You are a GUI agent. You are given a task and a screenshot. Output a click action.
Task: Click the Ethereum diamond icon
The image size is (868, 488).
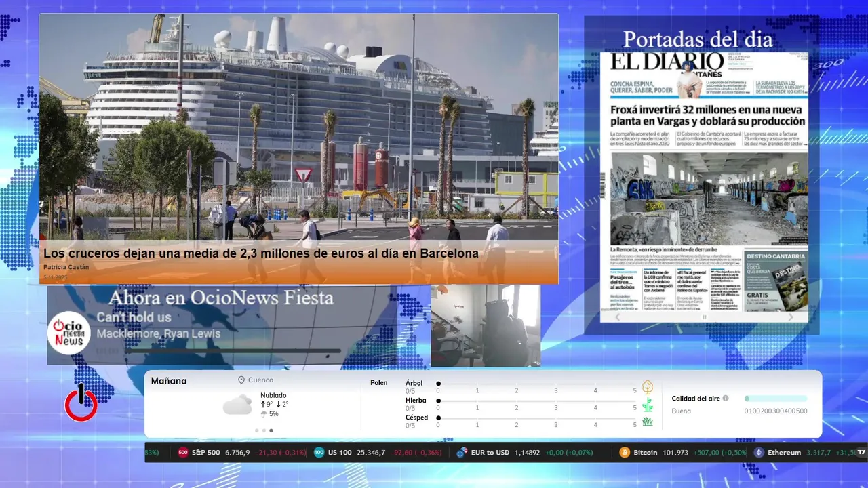coord(758,453)
